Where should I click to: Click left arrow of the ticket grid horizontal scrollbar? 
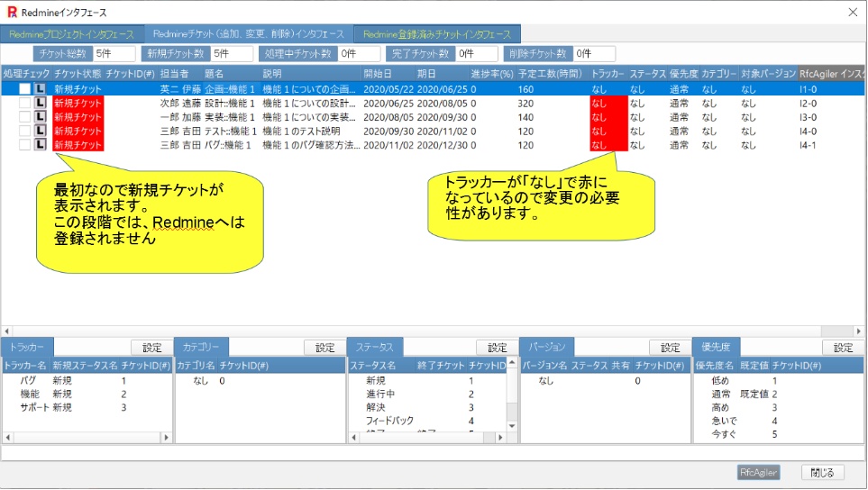tap(6, 331)
